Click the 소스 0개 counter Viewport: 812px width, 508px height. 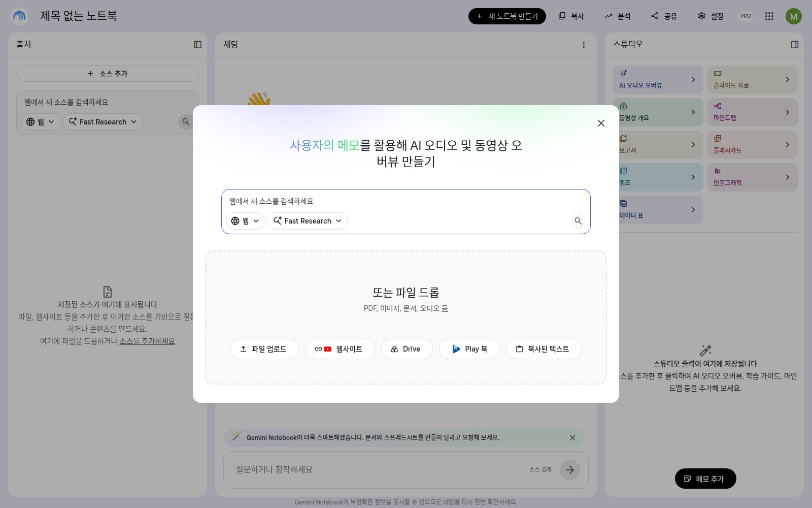pyautogui.click(x=540, y=470)
